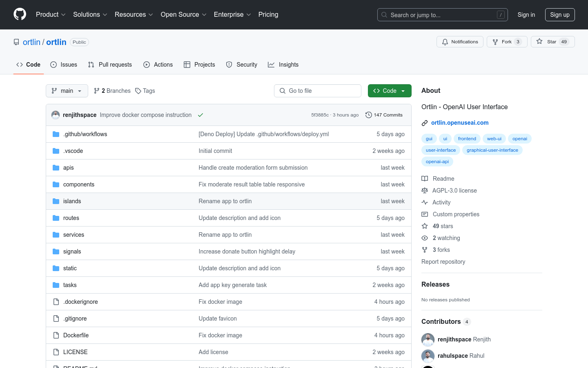Open the 2 Branches link
The image size is (588, 368).
click(x=112, y=91)
